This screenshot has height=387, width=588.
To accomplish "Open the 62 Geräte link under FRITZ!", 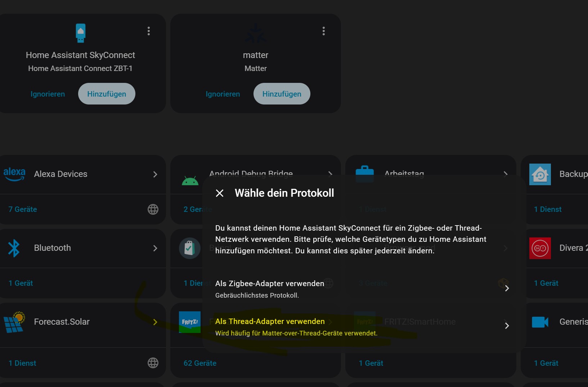I will (x=200, y=363).
